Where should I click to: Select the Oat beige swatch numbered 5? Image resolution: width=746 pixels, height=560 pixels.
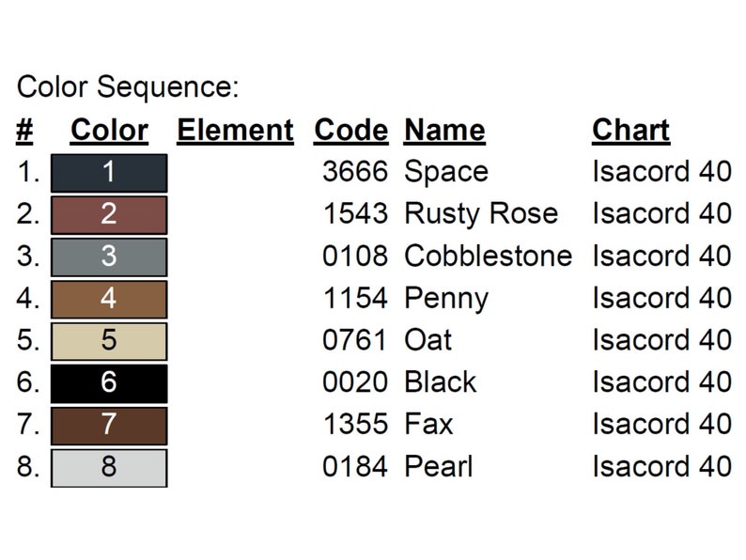click(109, 341)
